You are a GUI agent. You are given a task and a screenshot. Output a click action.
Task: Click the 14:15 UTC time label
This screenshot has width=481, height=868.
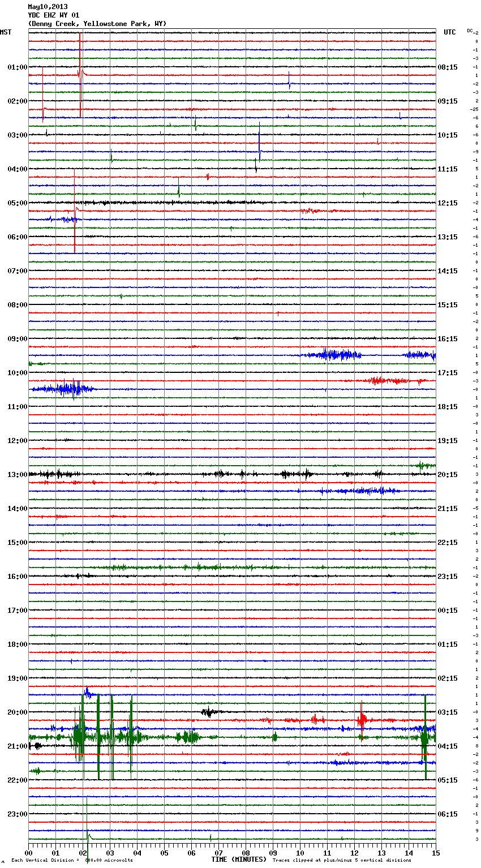tap(448, 271)
